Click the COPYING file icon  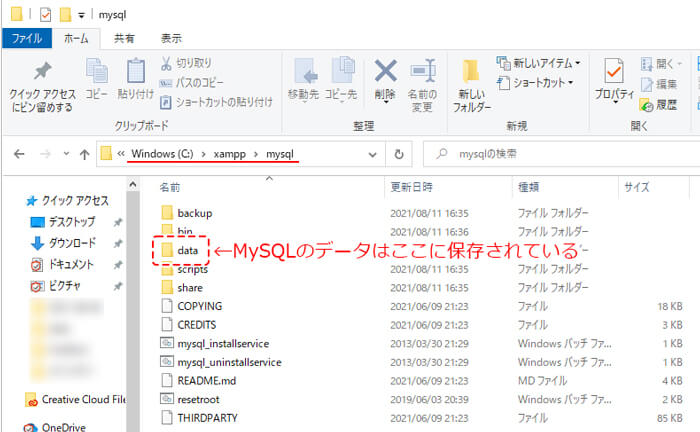[167, 306]
